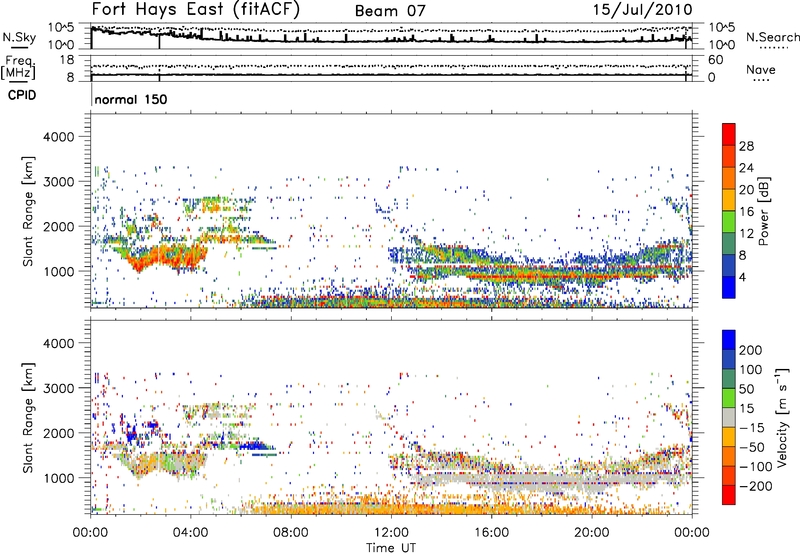Click the '04:00' time axis label
800x554 pixels.
pyautogui.click(x=190, y=533)
